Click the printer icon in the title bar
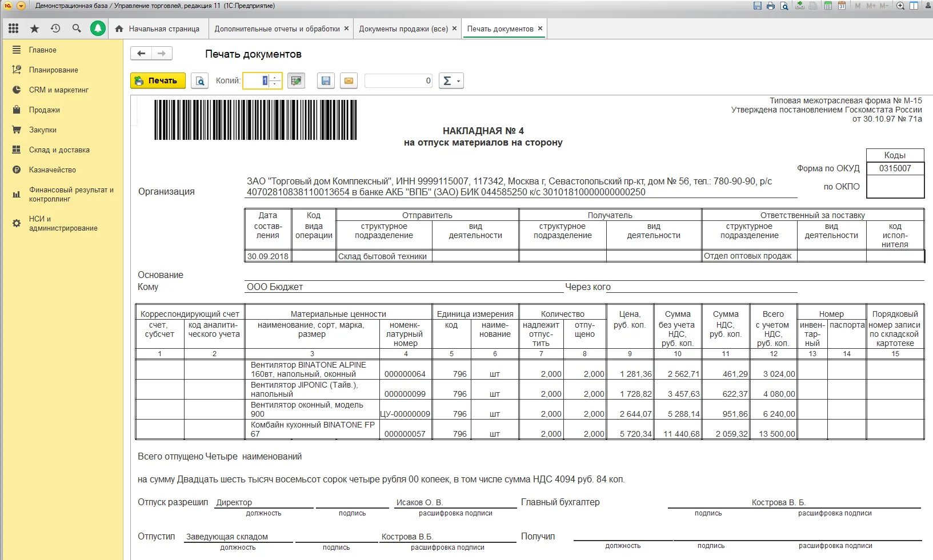 point(771,6)
